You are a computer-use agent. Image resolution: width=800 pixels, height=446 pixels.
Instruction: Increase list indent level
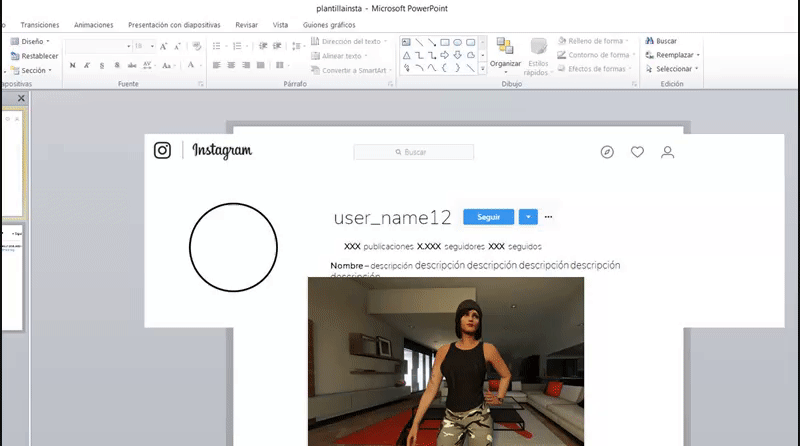click(x=277, y=46)
